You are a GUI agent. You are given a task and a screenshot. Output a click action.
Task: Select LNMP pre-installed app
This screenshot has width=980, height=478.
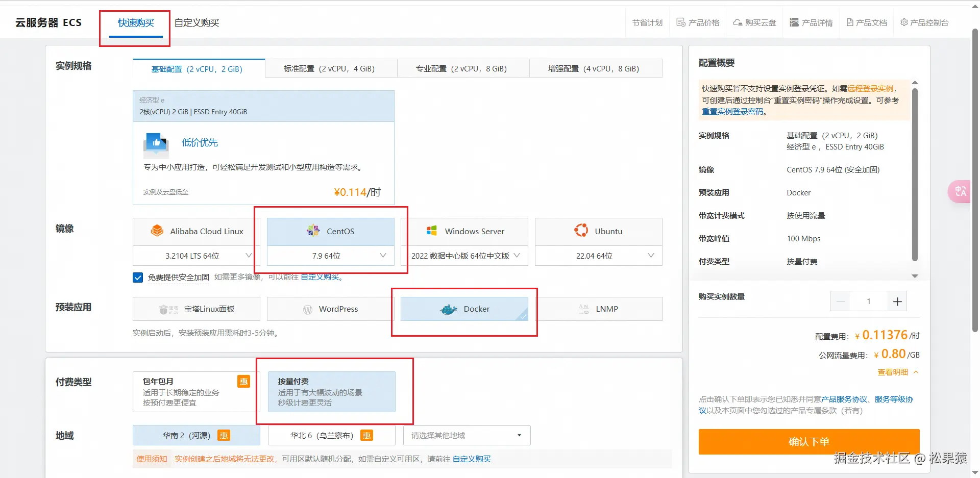(x=599, y=309)
